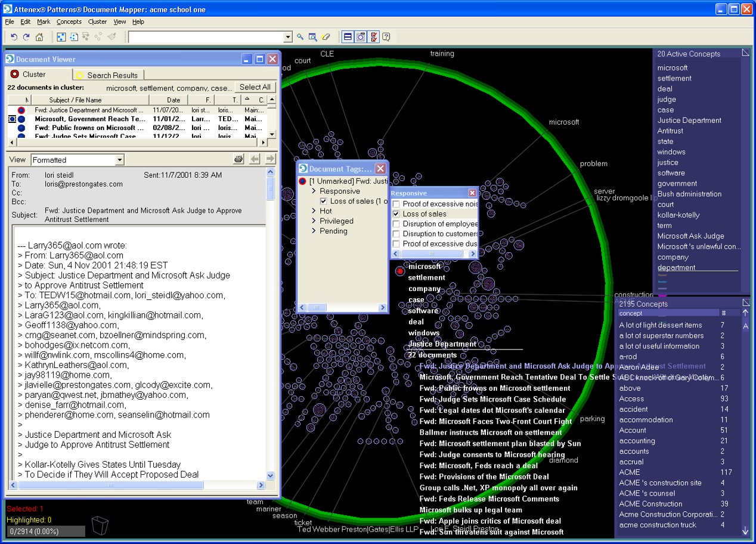Select the 'Justice Department' active concept
This screenshot has height=544, width=756.
point(689,120)
